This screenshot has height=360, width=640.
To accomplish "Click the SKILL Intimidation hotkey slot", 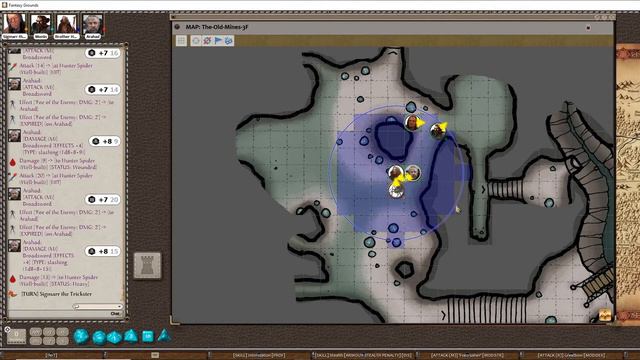I will pos(260,356).
